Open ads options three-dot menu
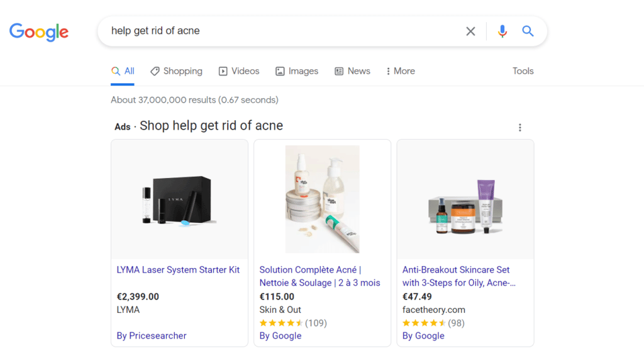Screen dimensions: 644x360 520,127
